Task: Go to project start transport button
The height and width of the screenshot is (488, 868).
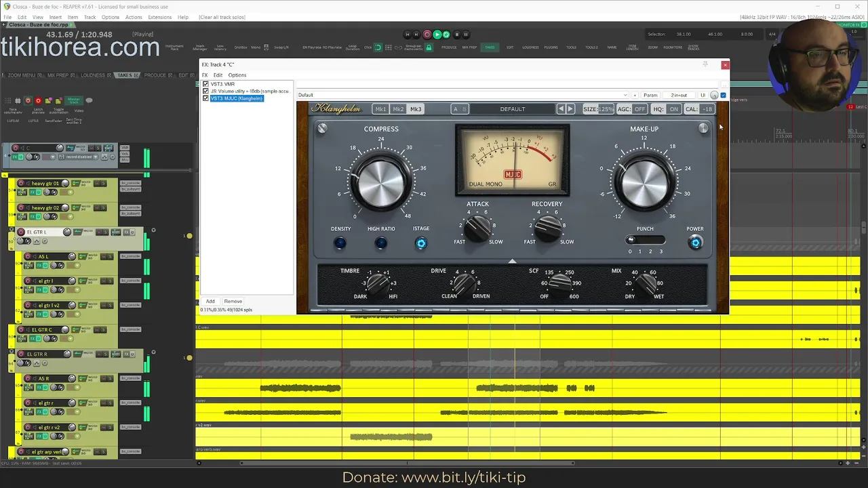Action: coord(407,34)
